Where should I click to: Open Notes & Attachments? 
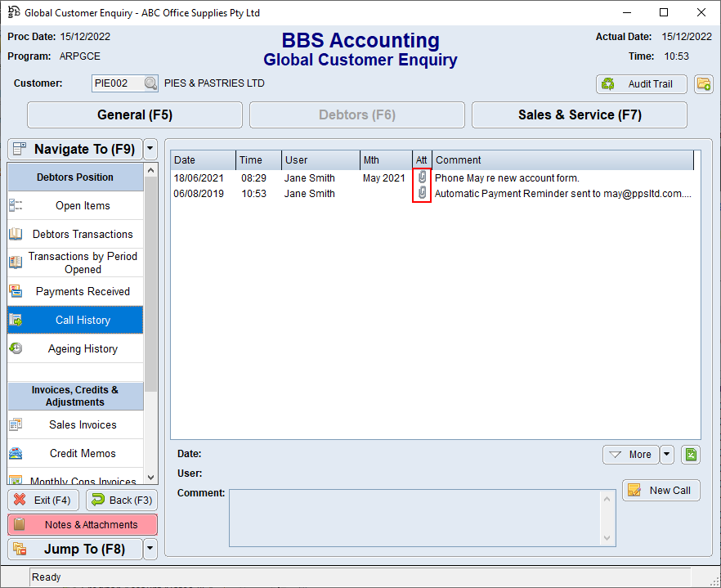[82, 524]
